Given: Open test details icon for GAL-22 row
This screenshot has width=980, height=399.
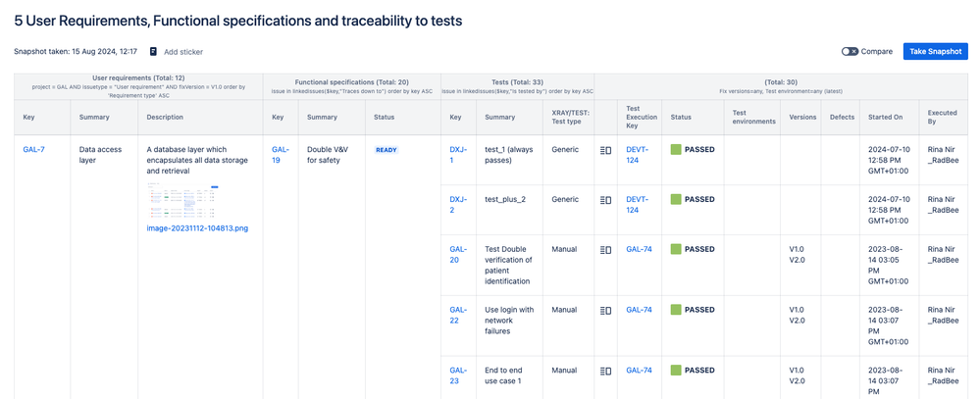Looking at the screenshot, I should [x=605, y=311].
